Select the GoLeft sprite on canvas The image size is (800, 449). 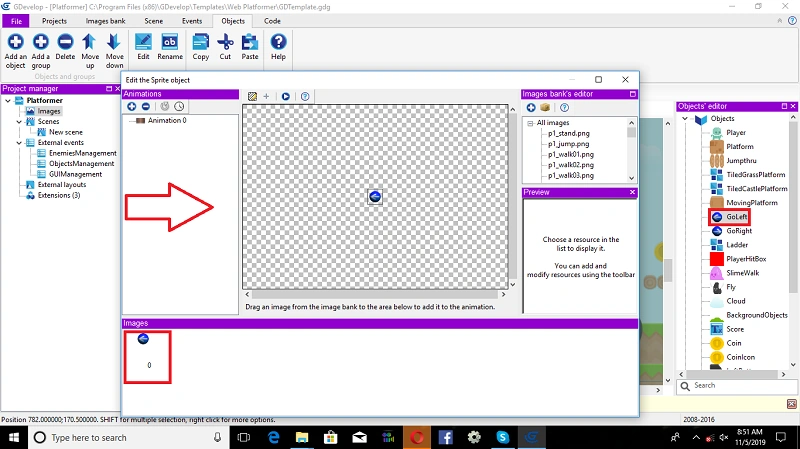[375, 196]
